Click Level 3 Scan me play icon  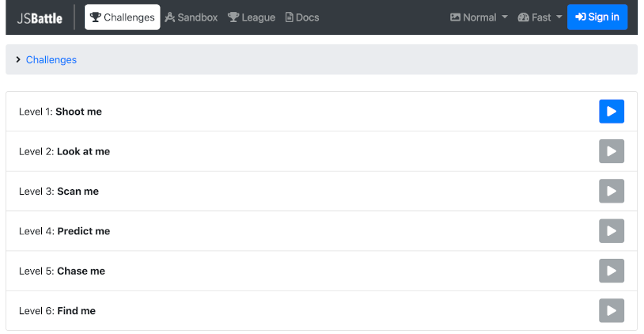click(611, 191)
